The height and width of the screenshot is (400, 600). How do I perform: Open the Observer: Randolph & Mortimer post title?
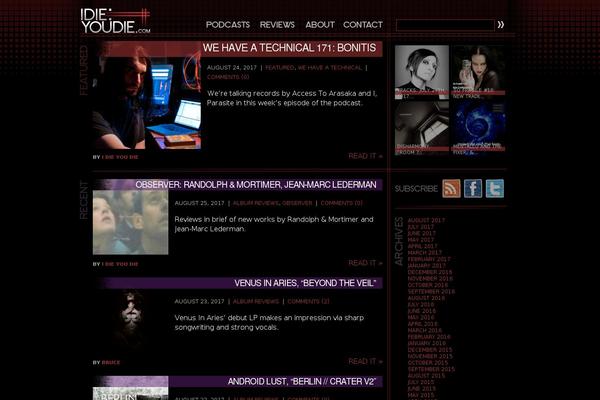point(256,185)
